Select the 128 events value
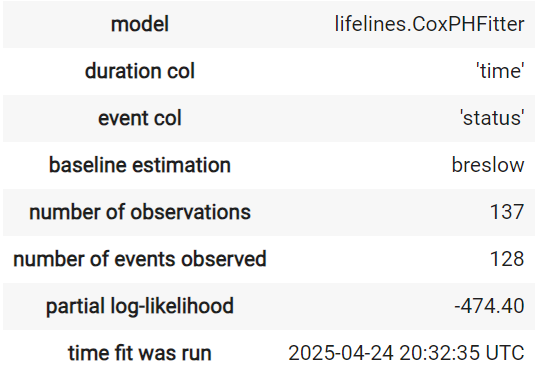Viewport: 538px width, 377px height. coord(507,259)
